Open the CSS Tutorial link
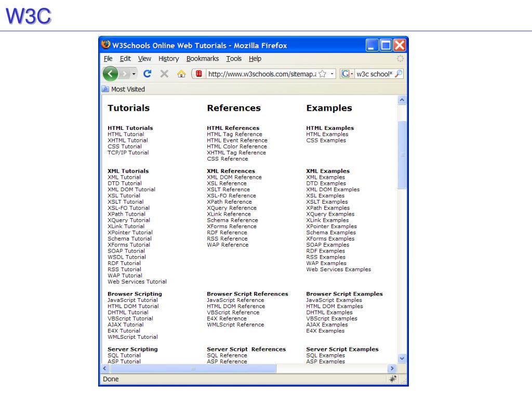532x399 pixels. (x=125, y=146)
